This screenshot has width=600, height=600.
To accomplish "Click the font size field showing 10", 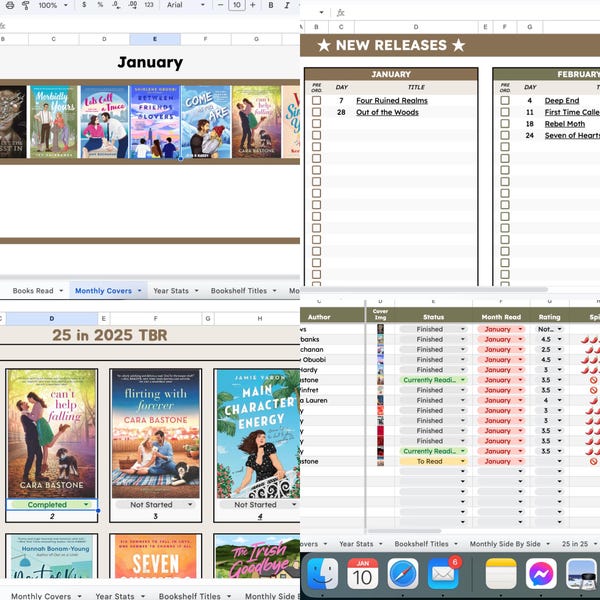I will pos(237,5).
